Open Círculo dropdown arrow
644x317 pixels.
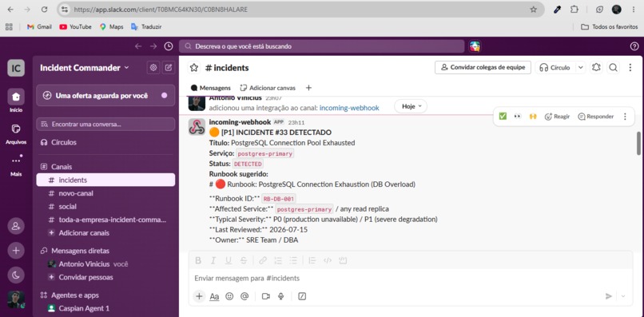point(580,67)
